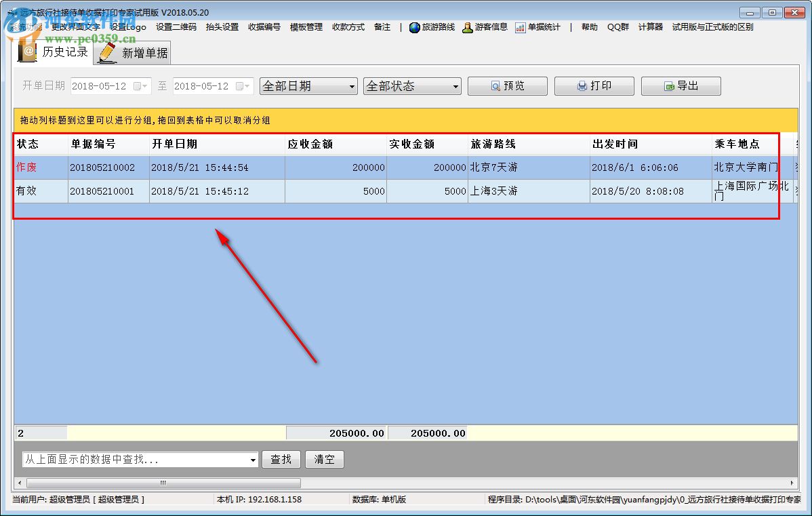
Task: Expand the 全部状态 status dropdown
Action: (455, 86)
